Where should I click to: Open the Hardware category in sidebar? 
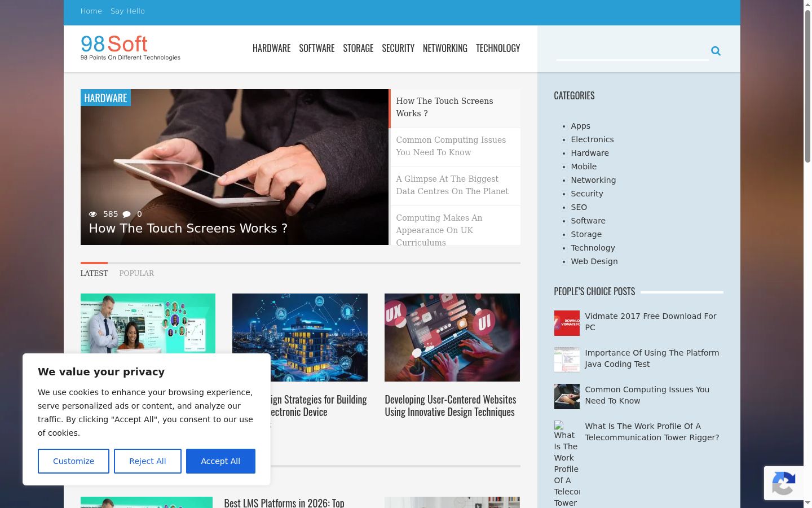pos(590,153)
